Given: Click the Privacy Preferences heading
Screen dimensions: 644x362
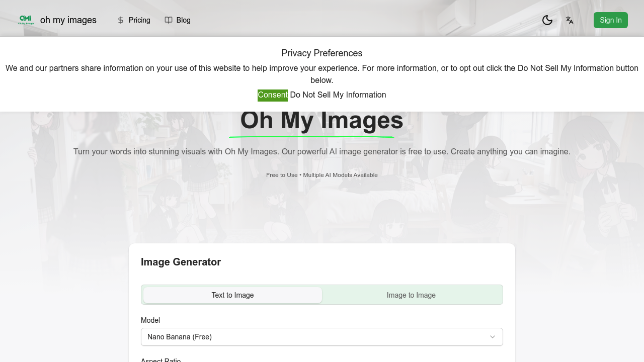Looking at the screenshot, I should click(x=322, y=53).
